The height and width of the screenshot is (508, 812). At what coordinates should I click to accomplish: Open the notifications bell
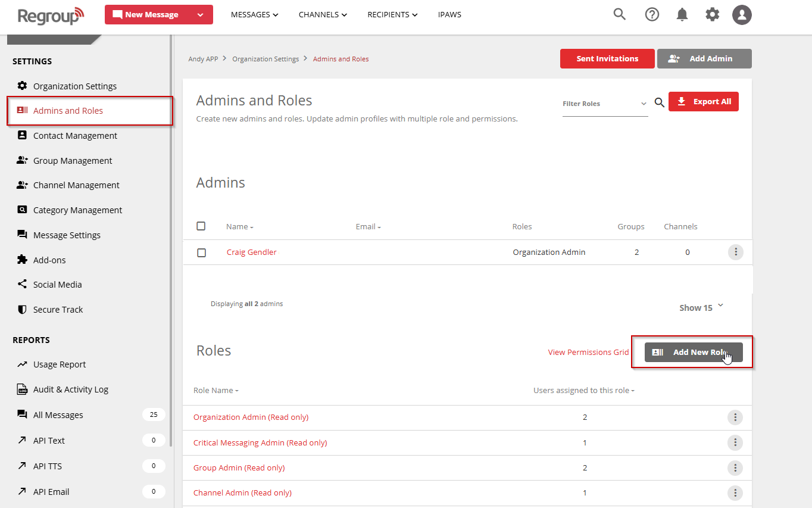682,15
